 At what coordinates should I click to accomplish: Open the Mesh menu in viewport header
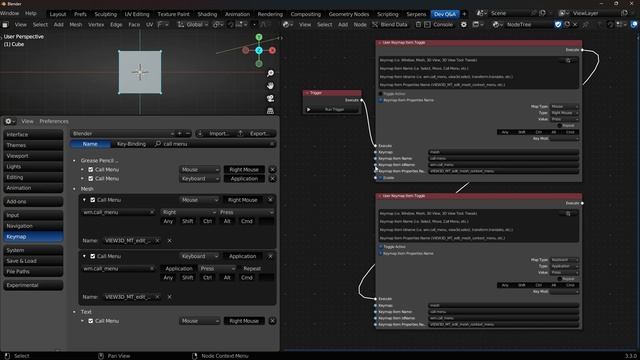pyautogui.click(x=76, y=24)
